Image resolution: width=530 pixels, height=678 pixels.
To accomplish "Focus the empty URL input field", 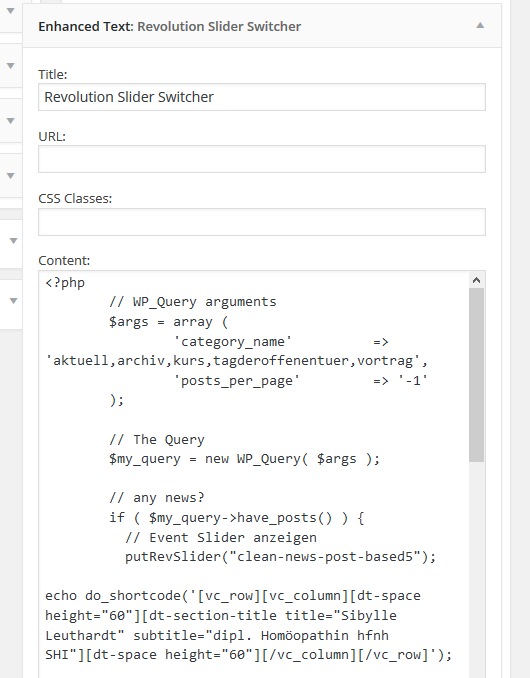I will (x=262, y=159).
